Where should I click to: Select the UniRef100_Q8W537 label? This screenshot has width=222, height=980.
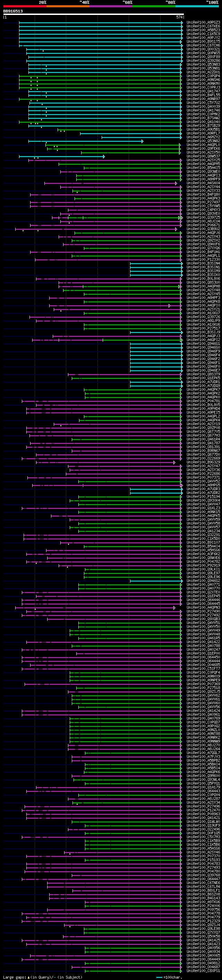[203, 156]
